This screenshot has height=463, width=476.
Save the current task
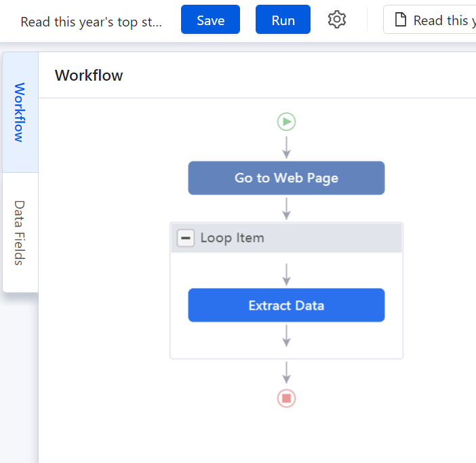tap(210, 20)
